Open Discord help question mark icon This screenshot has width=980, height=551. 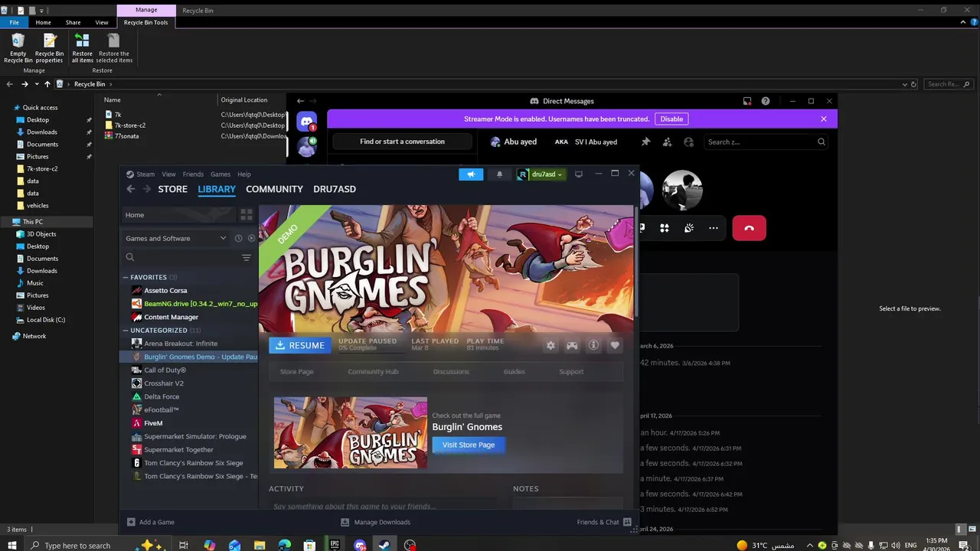[766, 101]
